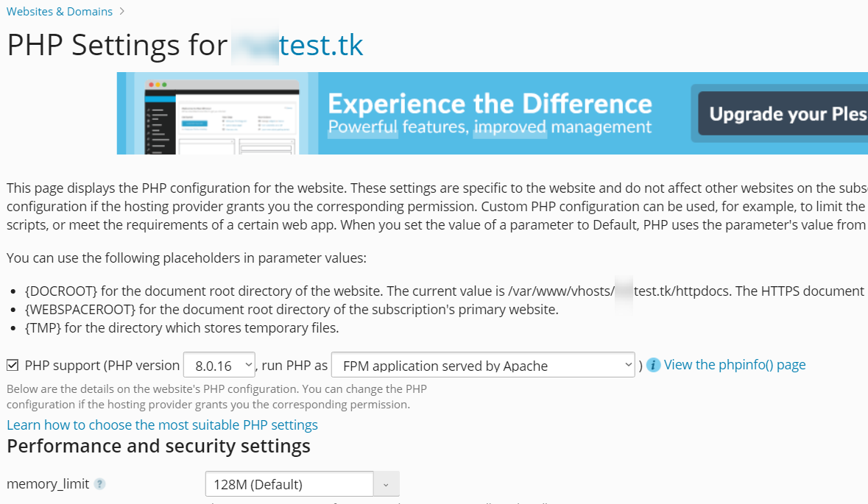868x504 pixels.
Task: Click the 'Performance and security settings' heading
Action: [158, 446]
